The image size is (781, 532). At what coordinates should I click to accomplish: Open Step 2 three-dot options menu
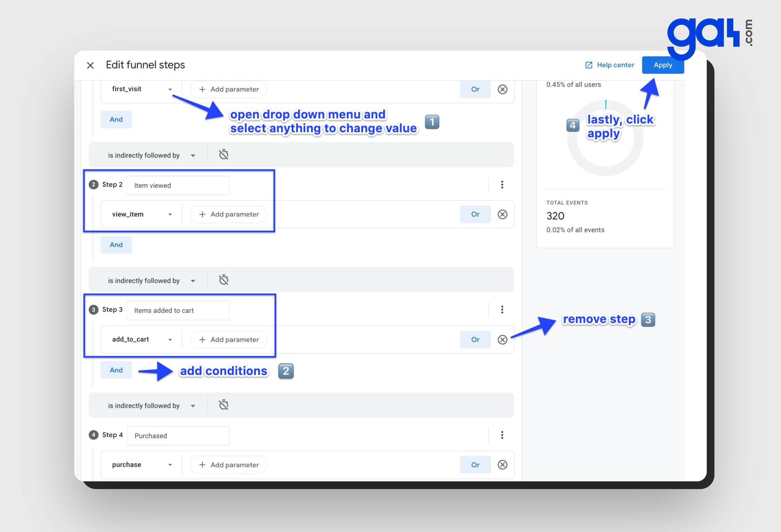point(502,184)
